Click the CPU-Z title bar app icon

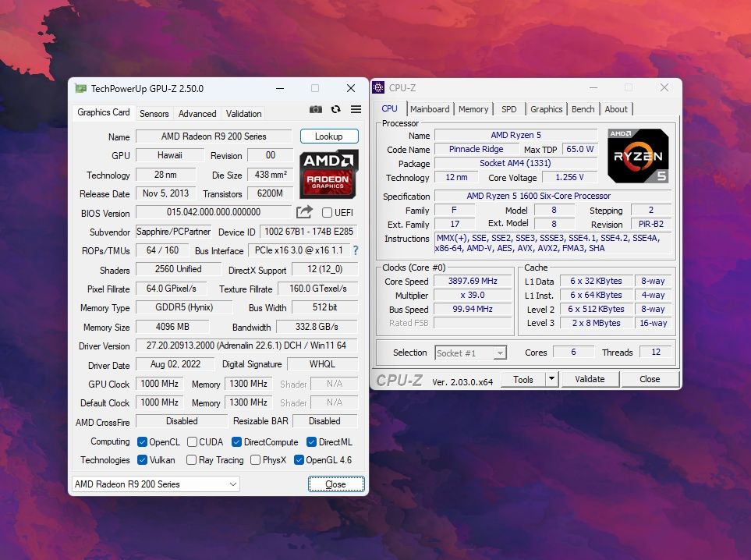pos(378,87)
